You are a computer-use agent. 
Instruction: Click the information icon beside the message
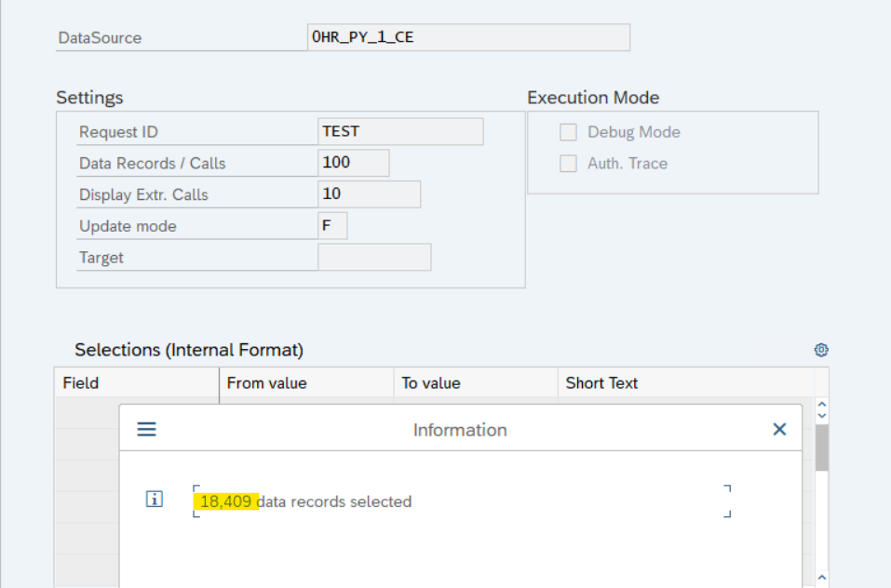155,500
